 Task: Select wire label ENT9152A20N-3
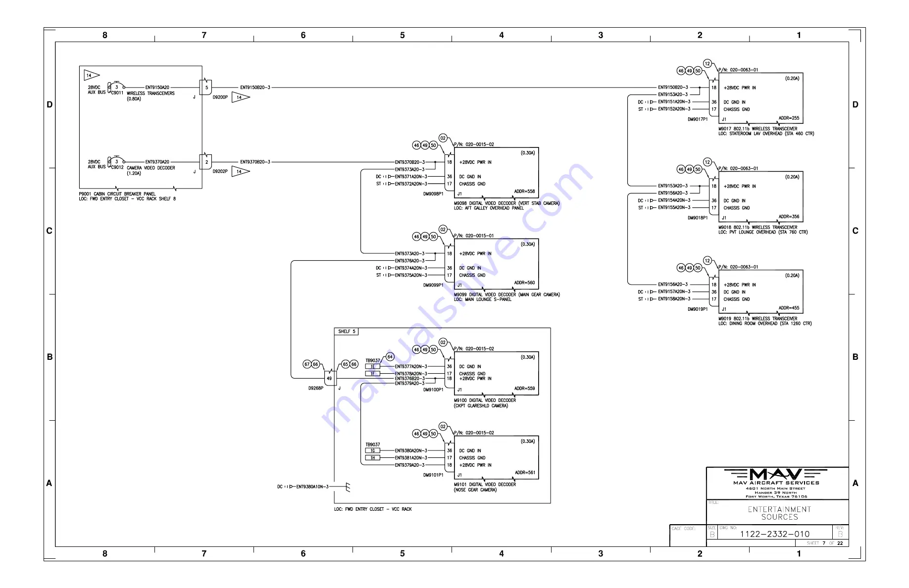pyautogui.click(x=674, y=109)
